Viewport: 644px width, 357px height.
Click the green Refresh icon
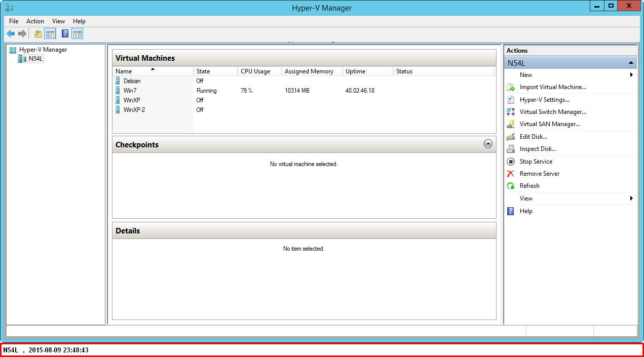(511, 186)
